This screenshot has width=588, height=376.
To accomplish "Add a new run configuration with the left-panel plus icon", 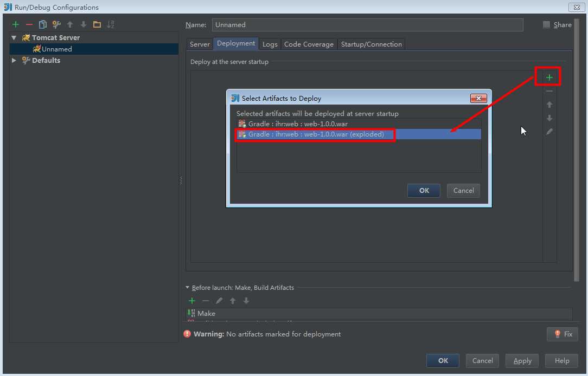I will (x=15, y=25).
